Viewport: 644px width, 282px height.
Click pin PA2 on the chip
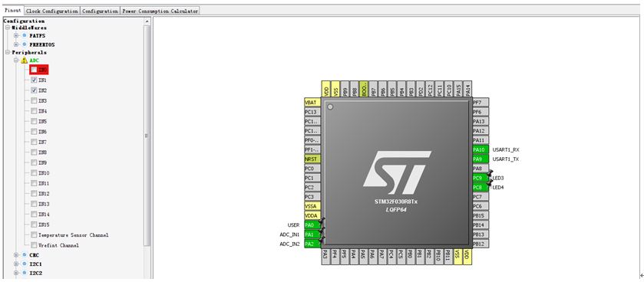(x=312, y=244)
